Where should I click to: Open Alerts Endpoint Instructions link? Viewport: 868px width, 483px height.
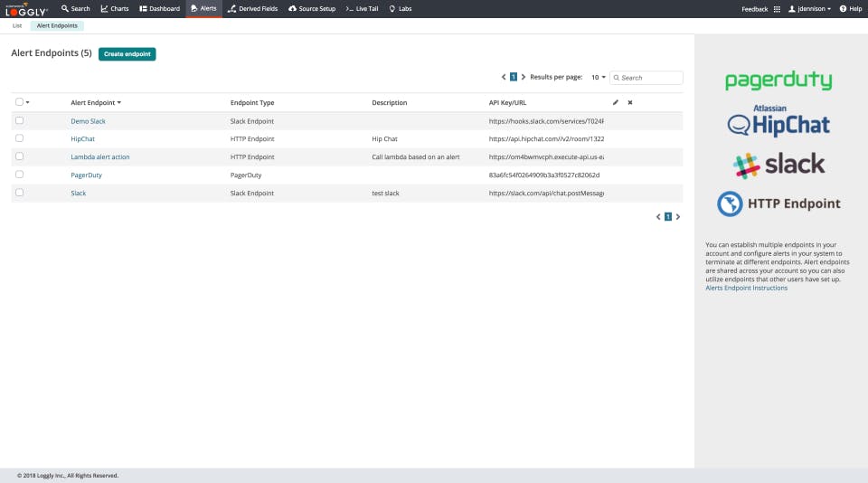pyautogui.click(x=746, y=288)
